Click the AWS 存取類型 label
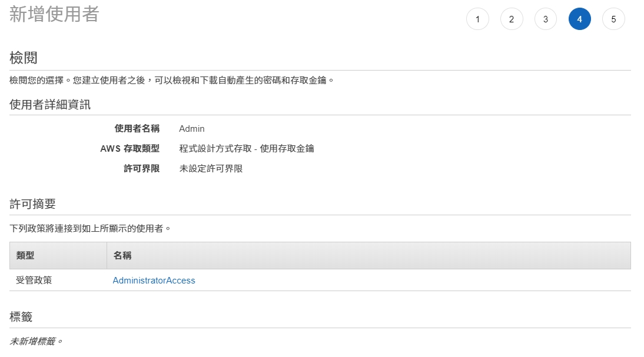The height and width of the screenshot is (357, 644). 130,149
